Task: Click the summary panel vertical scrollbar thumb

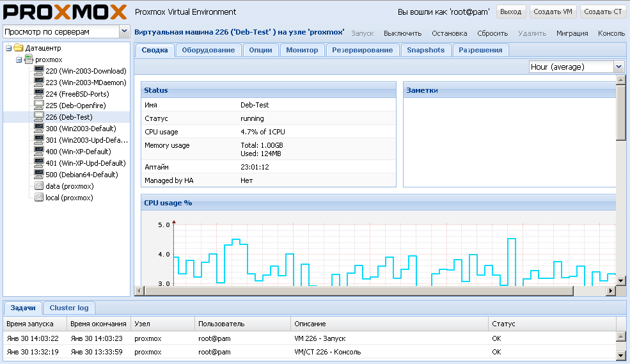Action: point(621,112)
